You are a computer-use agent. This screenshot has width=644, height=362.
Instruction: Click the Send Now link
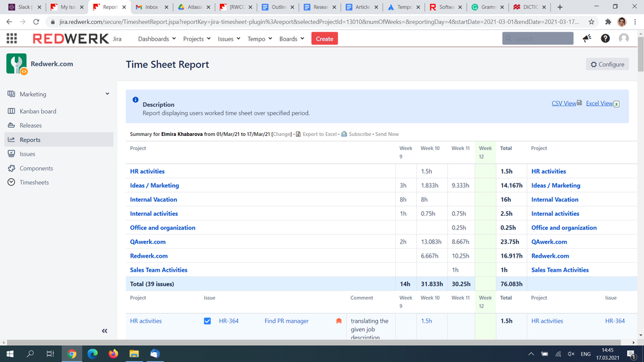[387, 134]
